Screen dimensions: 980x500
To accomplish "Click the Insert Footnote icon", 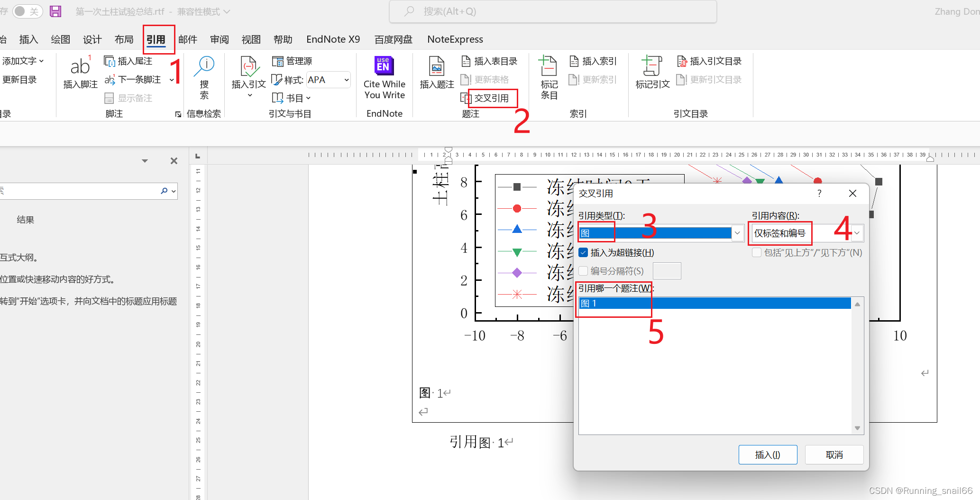I will pos(80,66).
